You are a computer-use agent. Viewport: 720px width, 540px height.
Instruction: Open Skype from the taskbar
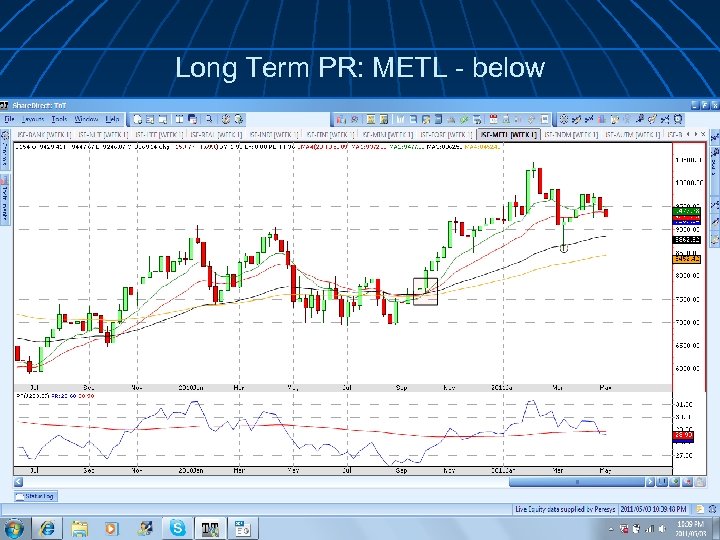click(177, 528)
